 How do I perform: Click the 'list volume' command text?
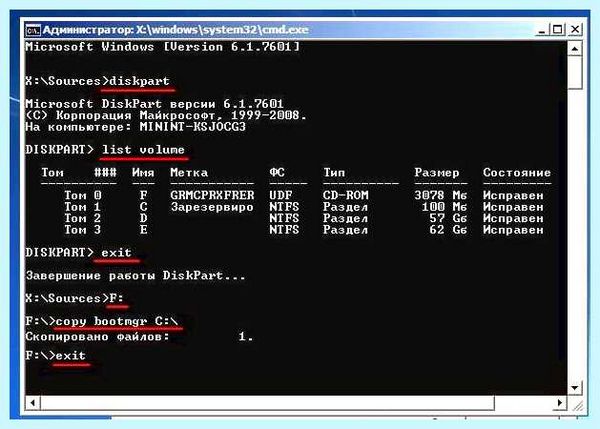[143, 150]
